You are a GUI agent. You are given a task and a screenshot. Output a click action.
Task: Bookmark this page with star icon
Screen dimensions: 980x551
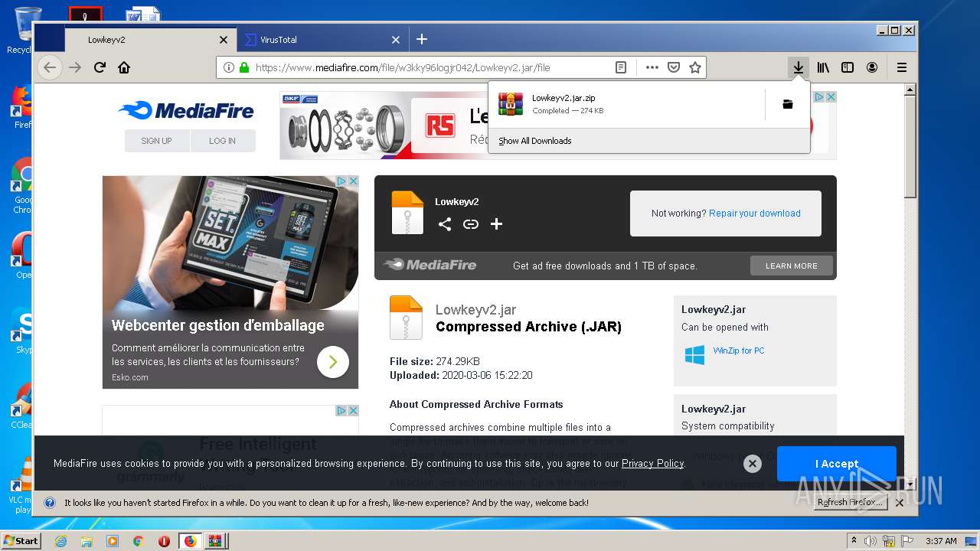click(695, 67)
